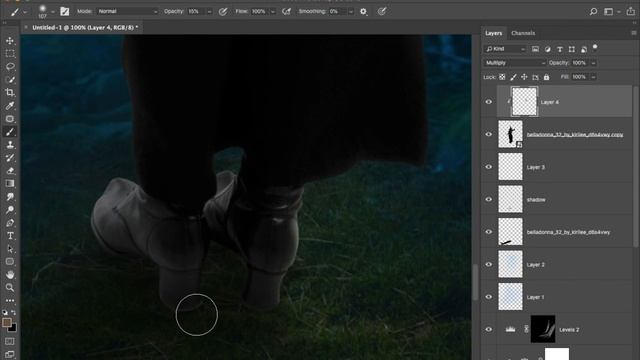Open the Search icon in options bar

tap(593, 11)
